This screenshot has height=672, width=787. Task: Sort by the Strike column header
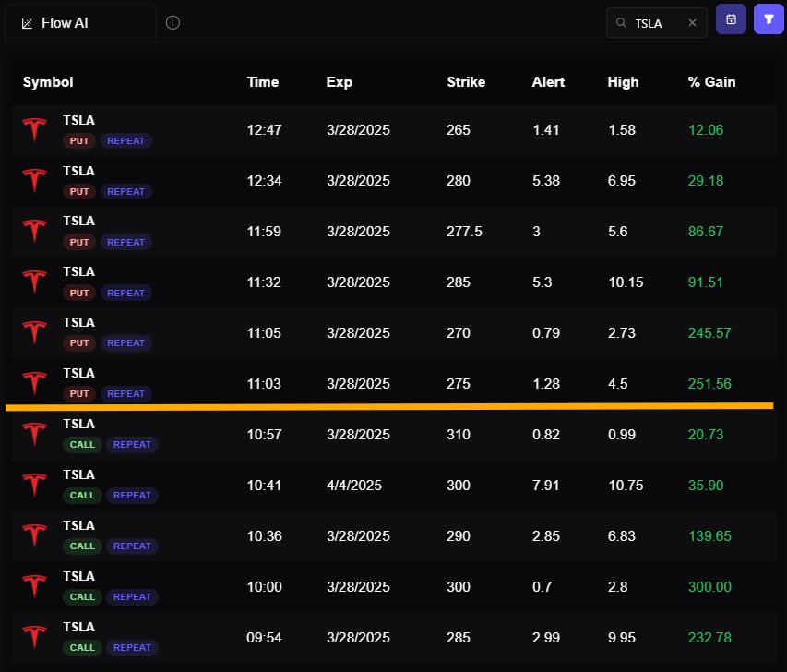[x=466, y=82]
